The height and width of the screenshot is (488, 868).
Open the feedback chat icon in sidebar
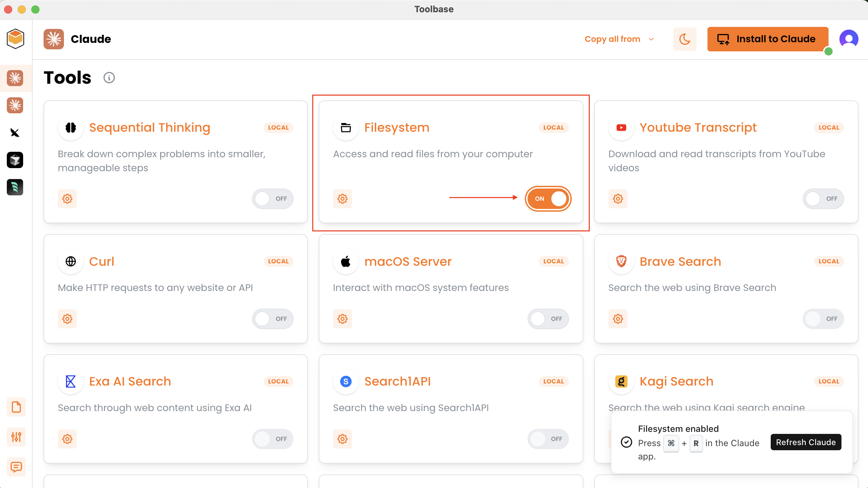pos(16,467)
